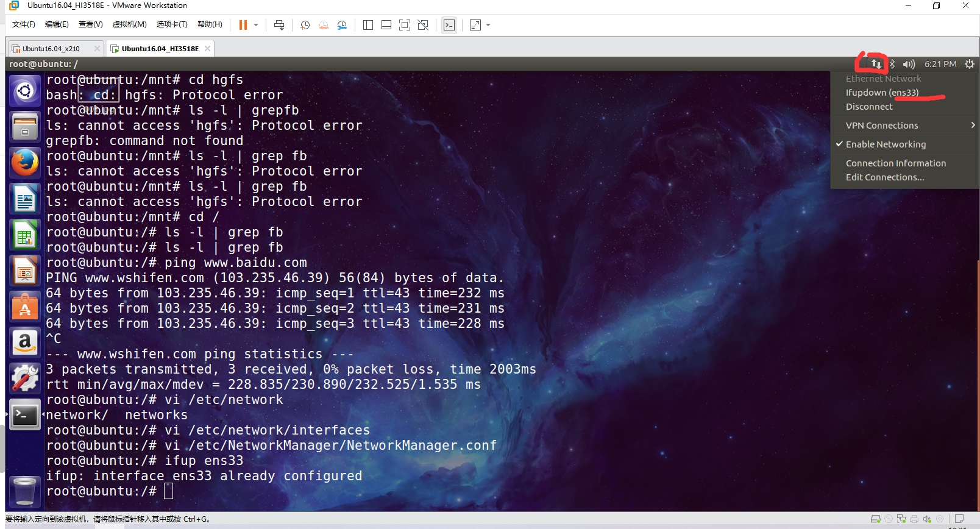Viewport: 980px width, 529px height.
Task: Toggle the thumbnail bar view icon
Action: (386, 25)
